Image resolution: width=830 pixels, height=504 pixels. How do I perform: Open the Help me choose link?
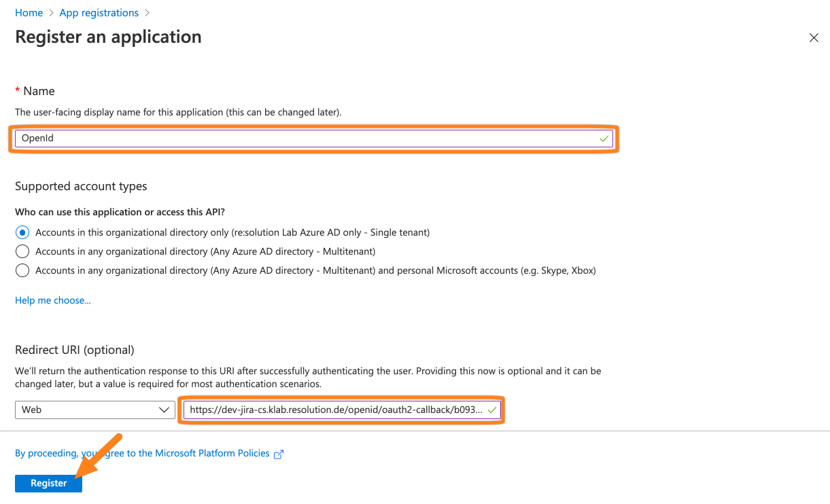[x=52, y=300]
